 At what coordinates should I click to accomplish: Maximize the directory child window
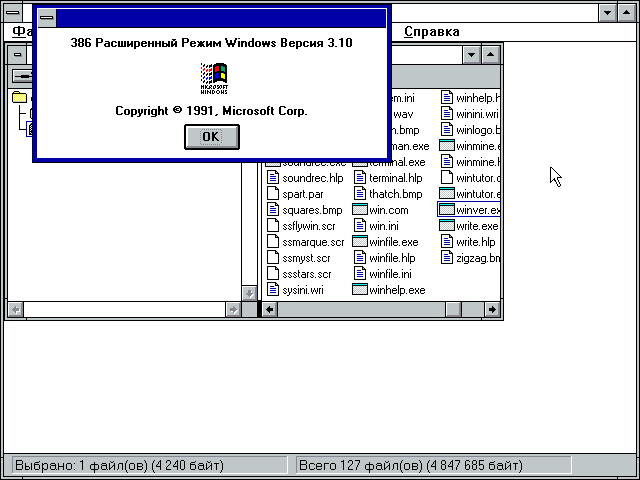coord(491,55)
